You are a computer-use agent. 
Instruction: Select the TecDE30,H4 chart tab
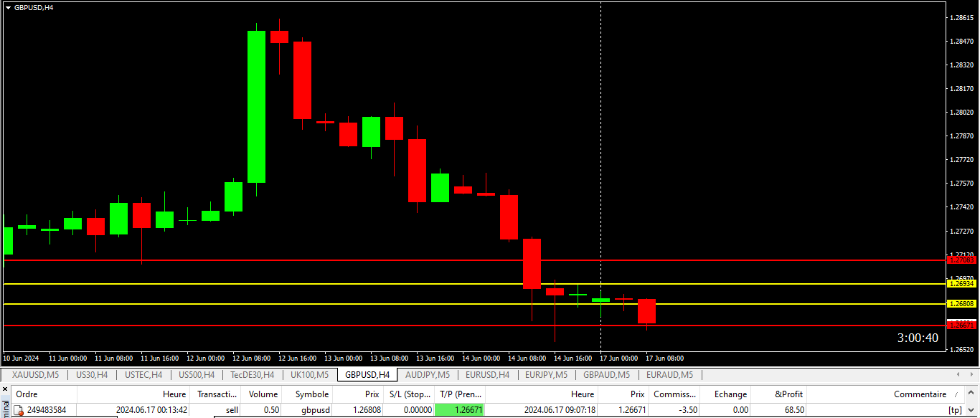(252, 375)
